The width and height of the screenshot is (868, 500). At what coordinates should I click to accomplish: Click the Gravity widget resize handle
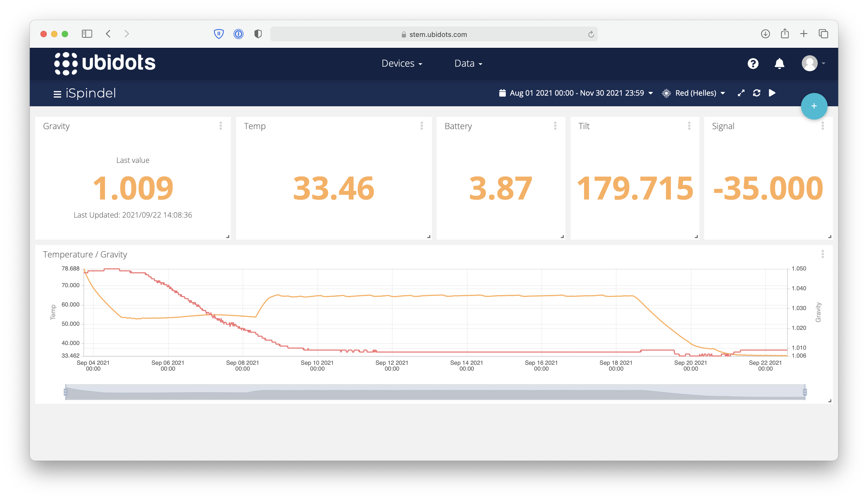click(x=227, y=237)
